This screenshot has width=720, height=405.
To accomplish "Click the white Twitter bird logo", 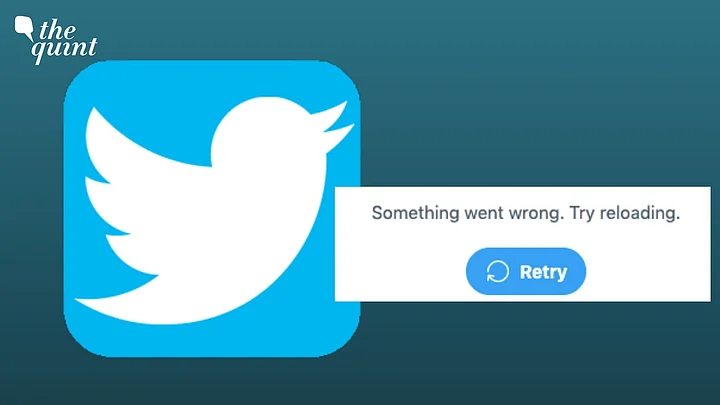I will pos(214,210).
